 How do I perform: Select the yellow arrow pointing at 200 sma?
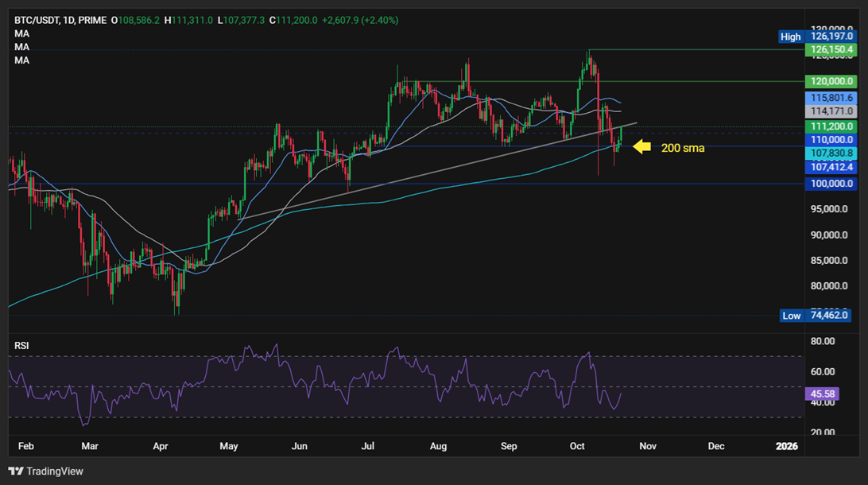click(x=641, y=147)
